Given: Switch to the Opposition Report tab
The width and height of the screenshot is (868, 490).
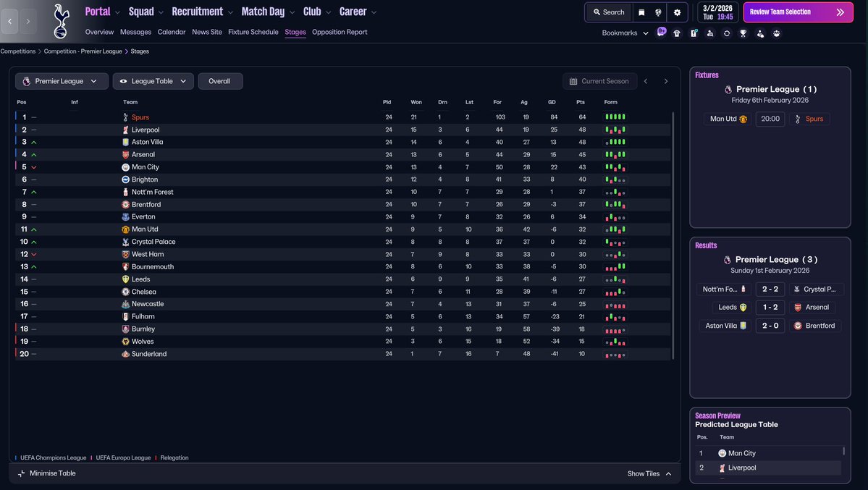Looking at the screenshot, I should (340, 32).
